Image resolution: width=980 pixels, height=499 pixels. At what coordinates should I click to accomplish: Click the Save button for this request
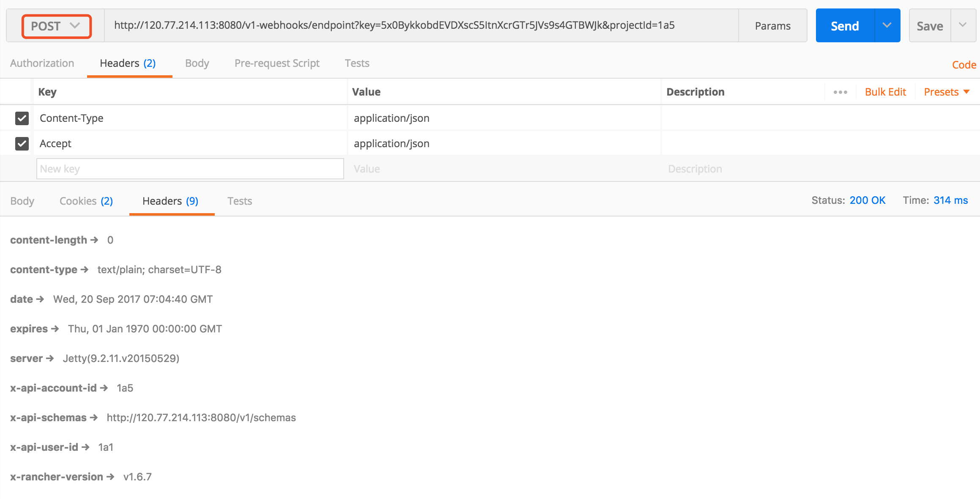(x=929, y=26)
